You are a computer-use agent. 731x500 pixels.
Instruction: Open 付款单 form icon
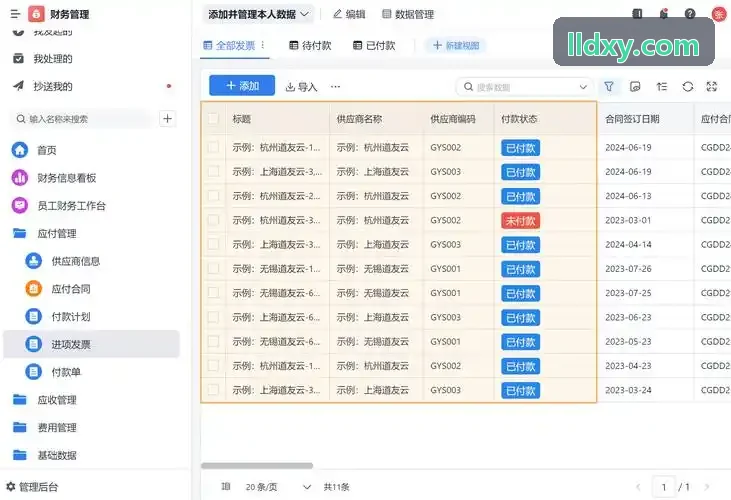[x=34, y=372]
